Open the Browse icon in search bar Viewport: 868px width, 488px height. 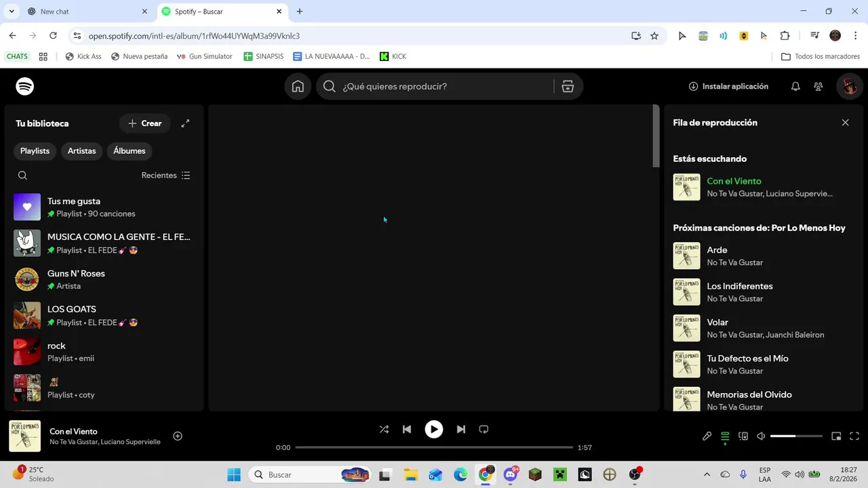point(568,86)
